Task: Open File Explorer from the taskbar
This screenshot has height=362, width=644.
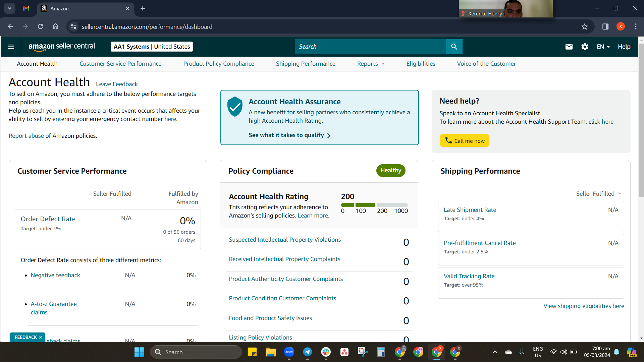Action: pos(270,352)
